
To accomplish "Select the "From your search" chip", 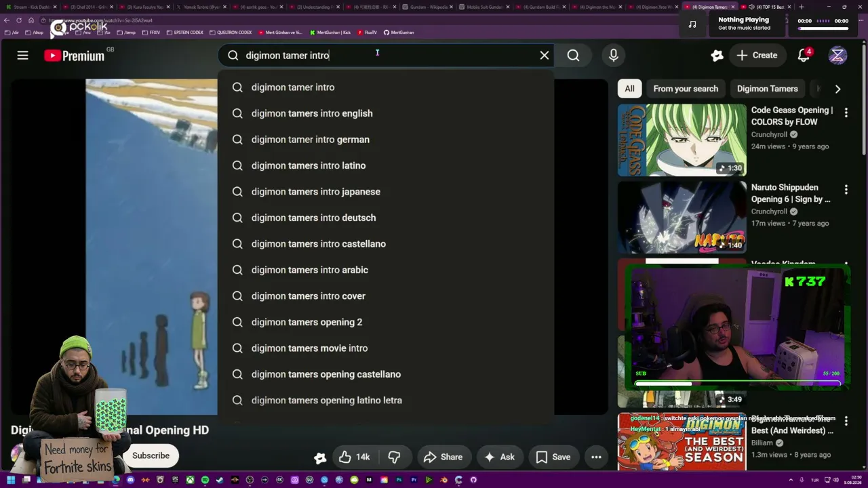I will (x=686, y=89).
